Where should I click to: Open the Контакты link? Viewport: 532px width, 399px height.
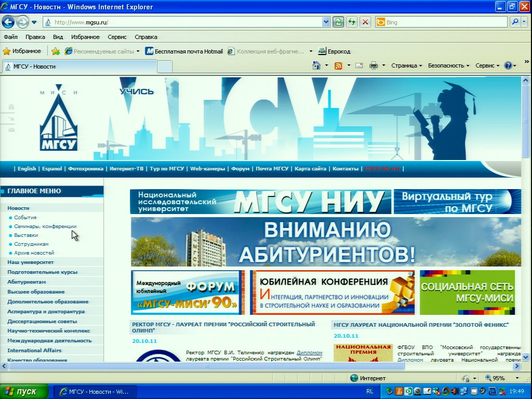coord(345,169)
